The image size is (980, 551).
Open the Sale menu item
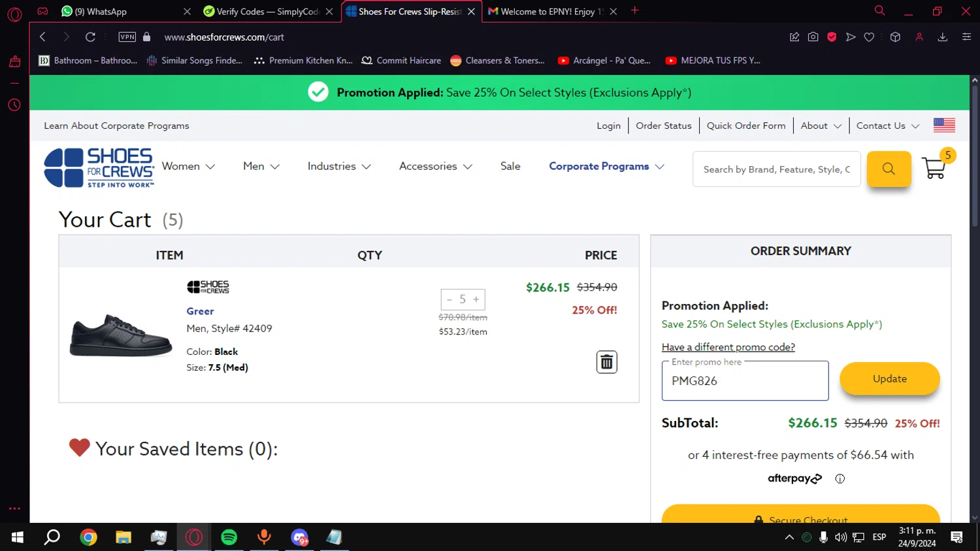pos(510,166)
